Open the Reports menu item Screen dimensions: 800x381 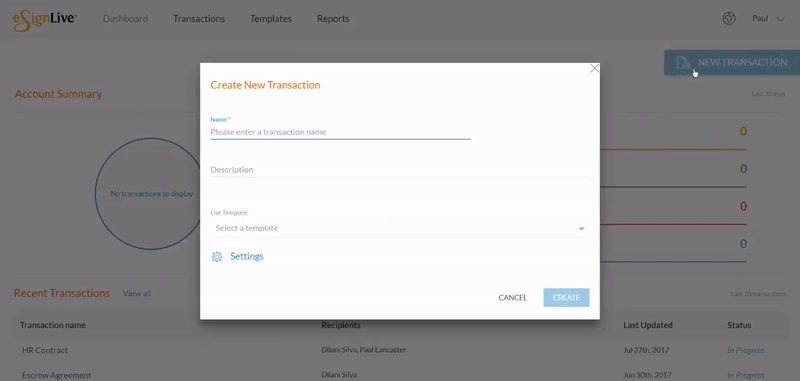tap(333, 19)
